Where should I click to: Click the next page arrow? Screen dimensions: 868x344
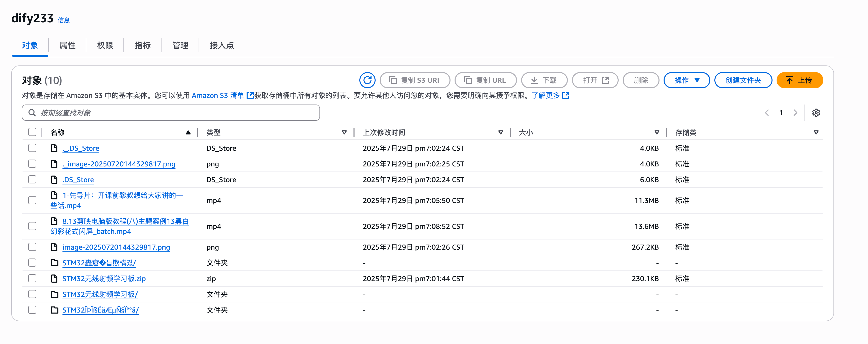(x=795, y=113)
